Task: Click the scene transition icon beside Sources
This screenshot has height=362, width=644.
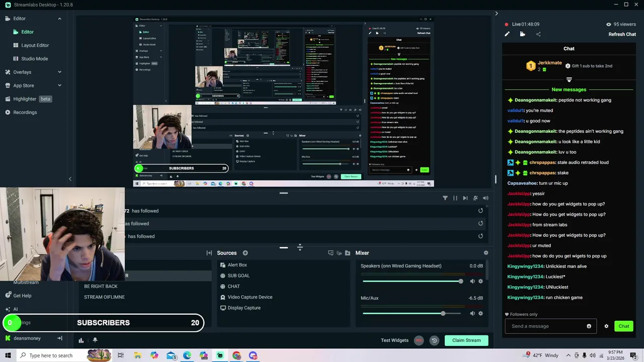Action: pos(209,253)
